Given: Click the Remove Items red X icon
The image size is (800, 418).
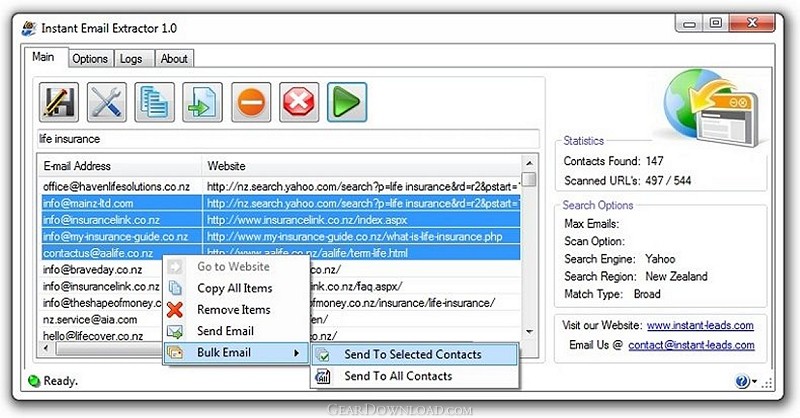Looking at the screenshot, I should (x=175, y=309).
